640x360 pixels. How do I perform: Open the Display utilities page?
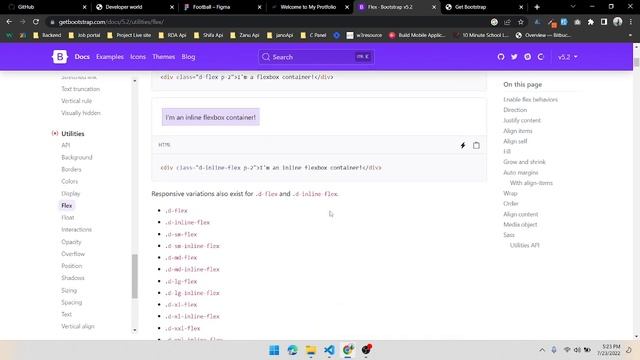coord(71,193)
